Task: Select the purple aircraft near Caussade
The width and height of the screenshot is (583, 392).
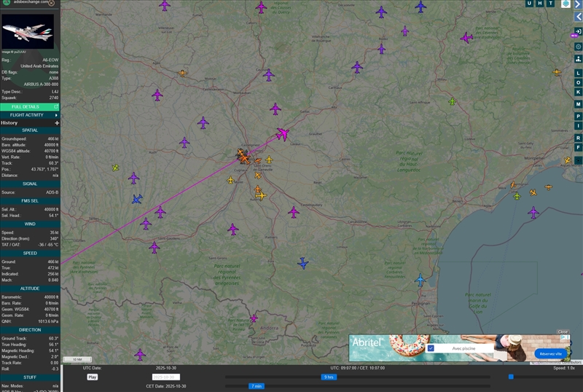Action: [269, 75]
